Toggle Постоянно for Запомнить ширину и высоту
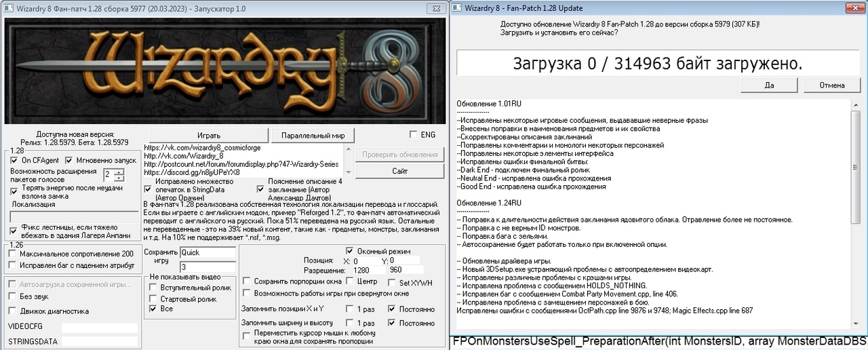This screenshot has height=350, width=868. click(393, 323)
